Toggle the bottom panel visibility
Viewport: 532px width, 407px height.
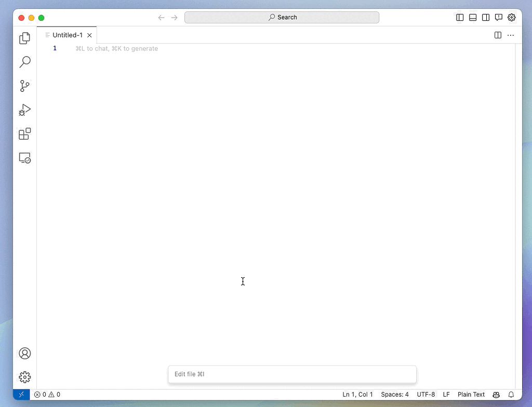click(x=472, y=17)
